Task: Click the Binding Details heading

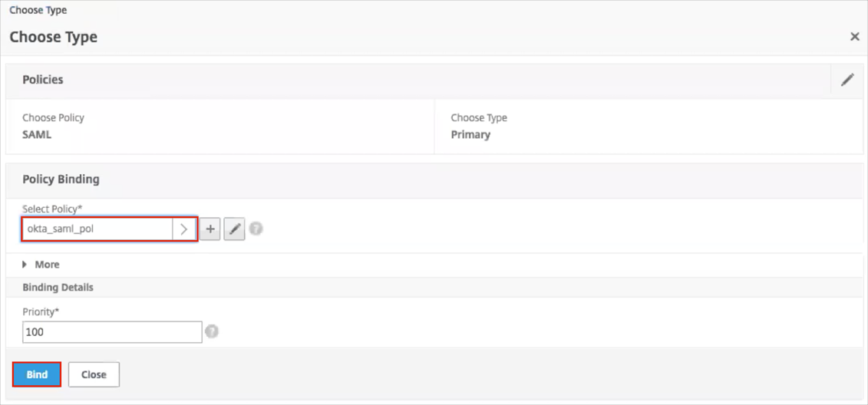Action: (58, 287)
